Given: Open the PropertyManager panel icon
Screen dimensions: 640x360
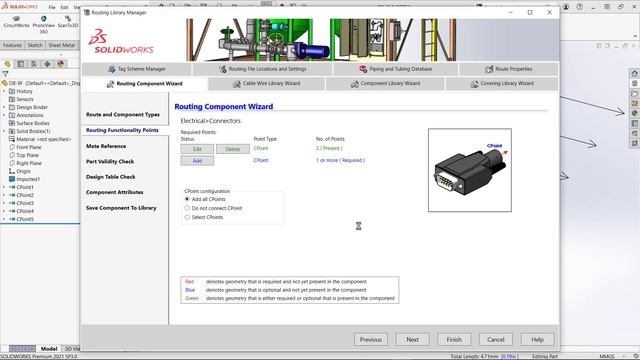Looking at the screenshot, I should [x=21, y=64].
